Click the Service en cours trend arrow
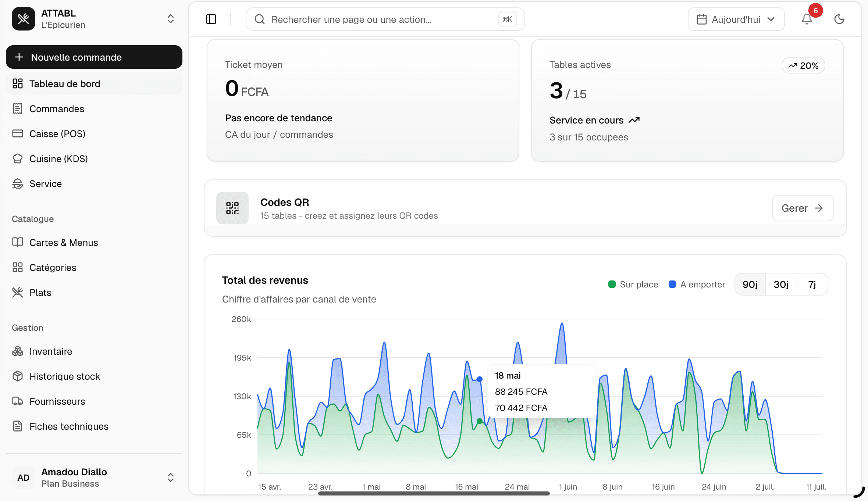Screen dimensions: 868x501 pos(634,120)
